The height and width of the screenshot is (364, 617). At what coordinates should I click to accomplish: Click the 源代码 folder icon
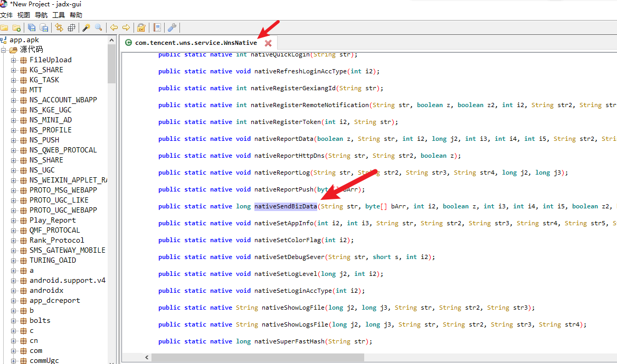tap(13, 50)
